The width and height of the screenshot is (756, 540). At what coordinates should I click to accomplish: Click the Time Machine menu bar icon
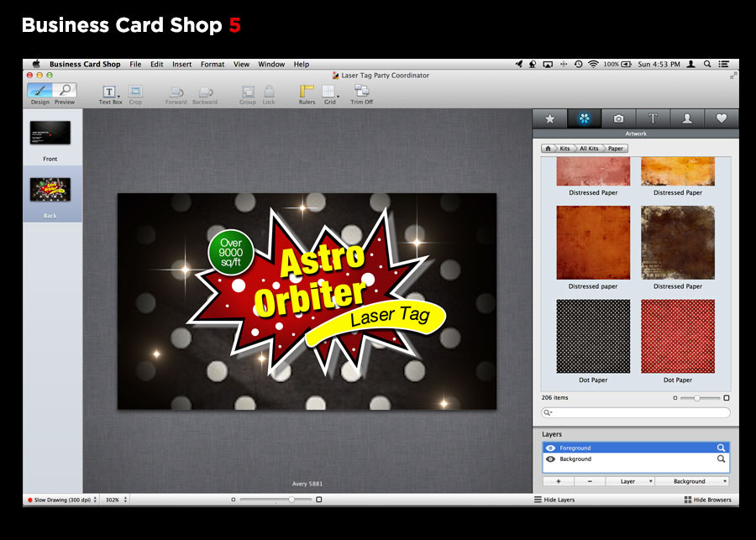[x=579, y=64]
